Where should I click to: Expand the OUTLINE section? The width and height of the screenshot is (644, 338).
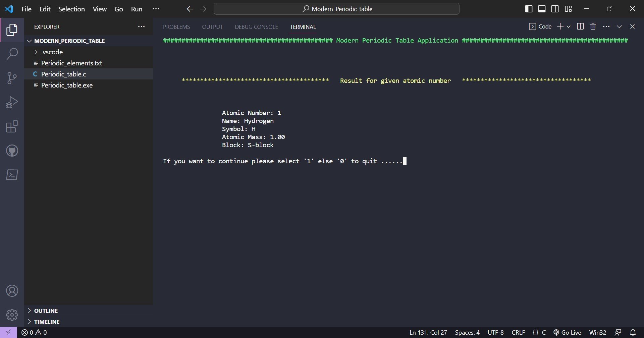click(30, 311)
